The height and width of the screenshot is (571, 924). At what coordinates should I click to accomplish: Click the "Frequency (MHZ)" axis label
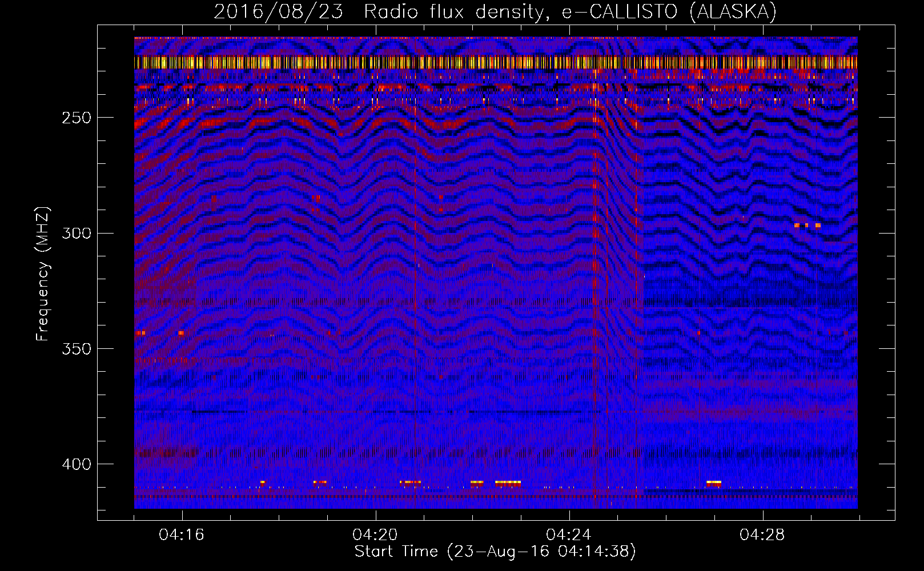43,274
